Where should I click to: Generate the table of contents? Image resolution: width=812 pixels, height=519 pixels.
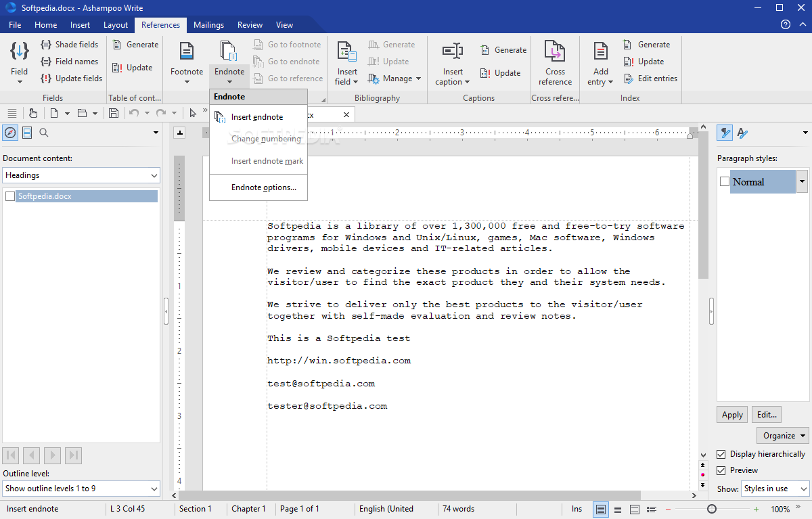click(135, 45)
